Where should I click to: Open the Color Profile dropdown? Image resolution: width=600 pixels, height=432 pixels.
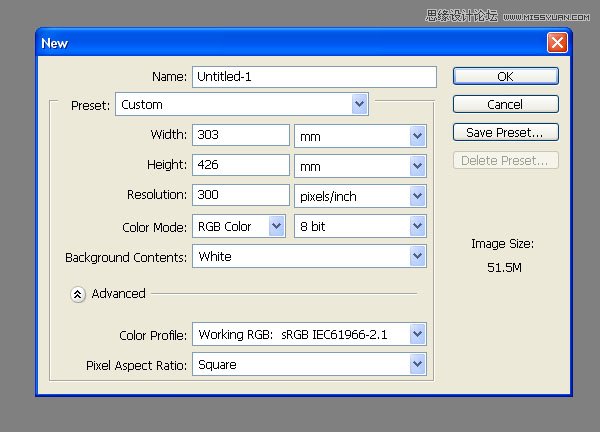click(309, 334)
